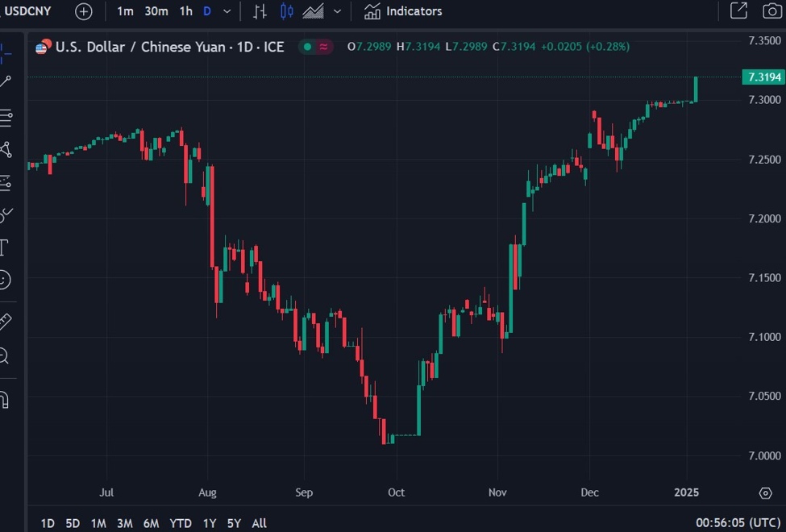The height and width of the screenshot is (532, 786).
Task: Toggle chart visibility with the green legend dot
Action: 307,47
